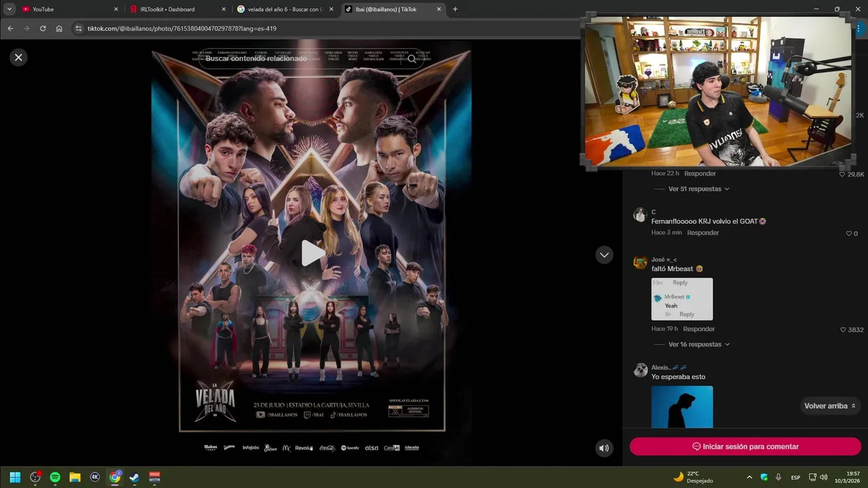Reload the page
This screenshot has height=488, width=868.
click(43, 28)
